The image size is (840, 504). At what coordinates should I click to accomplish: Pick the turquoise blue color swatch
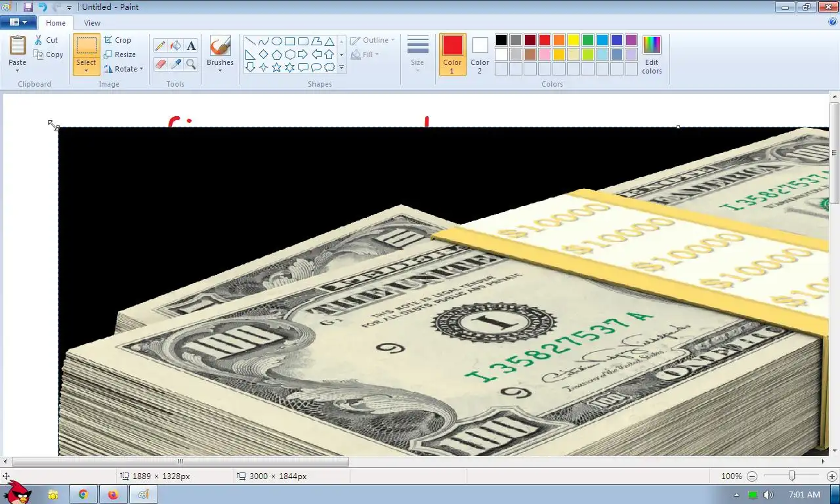(x=602, y=40)
